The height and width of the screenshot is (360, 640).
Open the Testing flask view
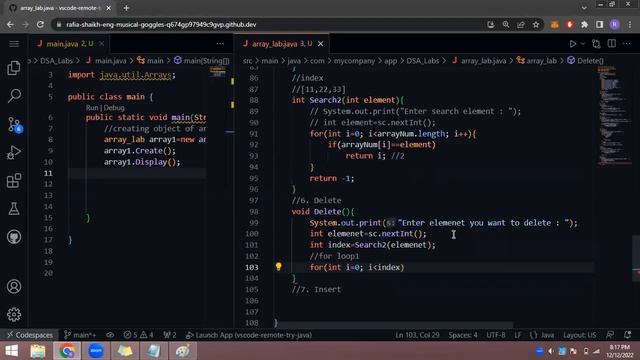pyautogui.click(x=14, y=209)
